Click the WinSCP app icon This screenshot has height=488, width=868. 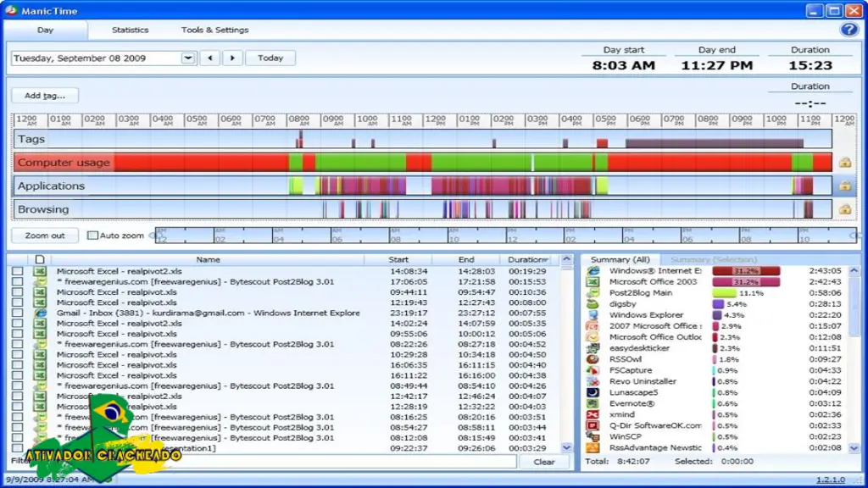click(x=593, y=436)
